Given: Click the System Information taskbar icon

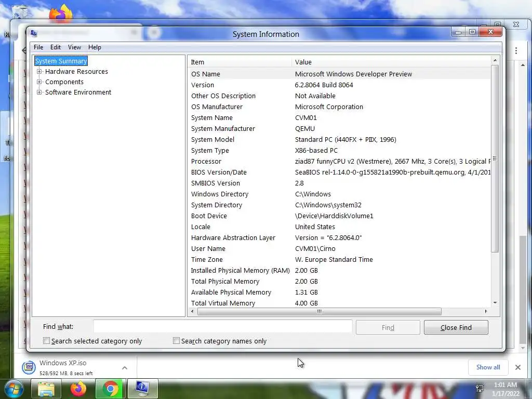Looking at the screenshot, I should (x=142, y=389).
